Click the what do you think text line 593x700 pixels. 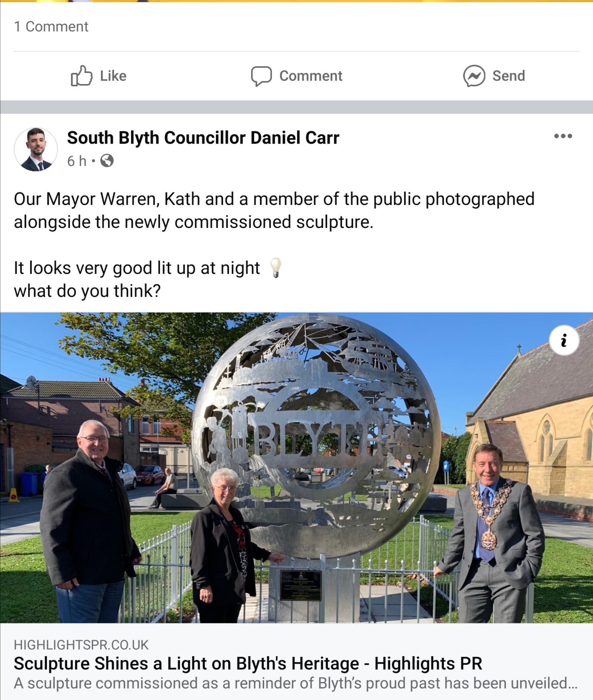tap(87, 291)
